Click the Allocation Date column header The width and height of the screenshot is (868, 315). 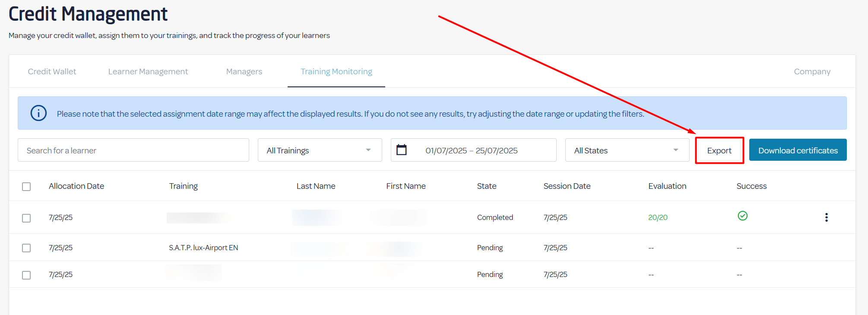coord(76,186)
